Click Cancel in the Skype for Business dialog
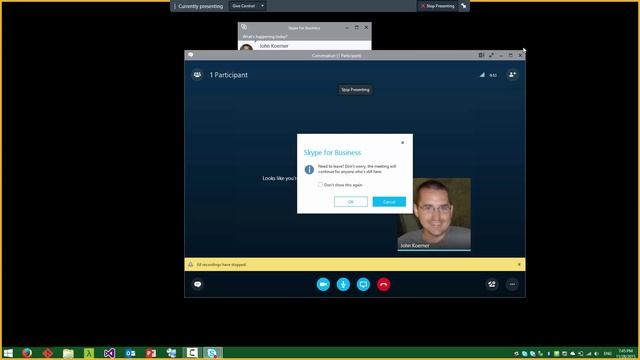Viewport: 640px width, 360px height. (389, 202)
